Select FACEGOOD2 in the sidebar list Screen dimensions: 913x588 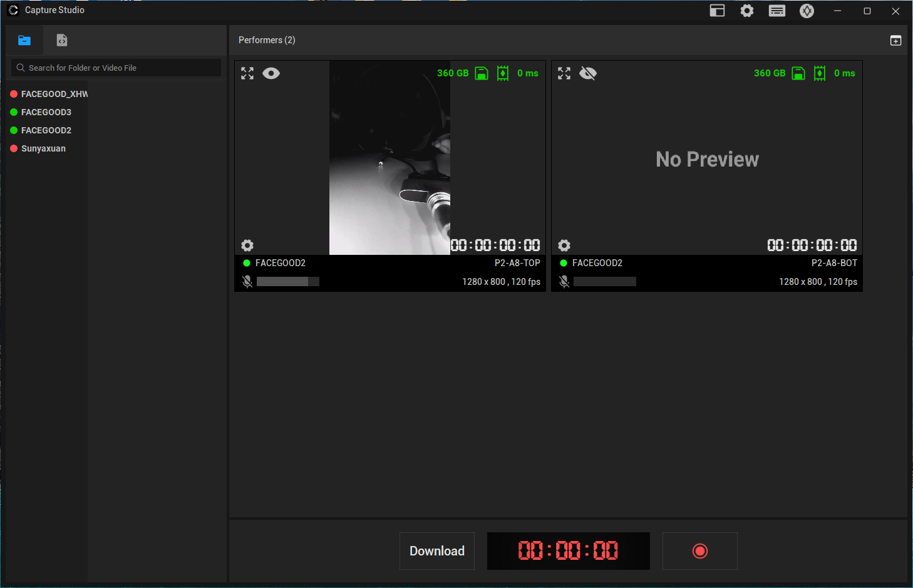point(41,130)
